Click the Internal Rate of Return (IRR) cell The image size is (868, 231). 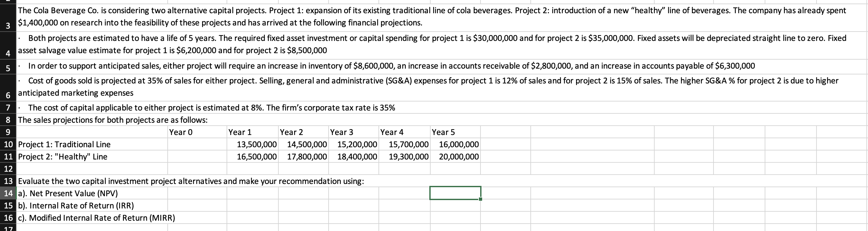click(x=92, y=205)
